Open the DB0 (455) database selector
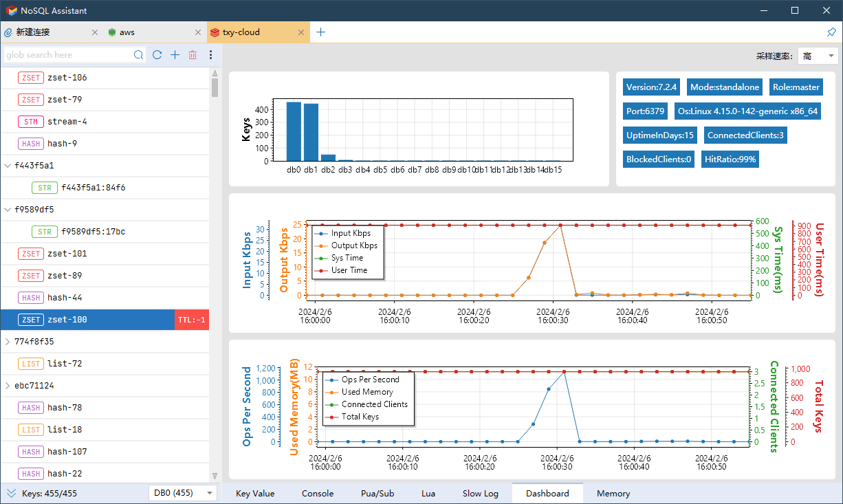The height and width of the screenshot is (504, 843). coord(183,493)
